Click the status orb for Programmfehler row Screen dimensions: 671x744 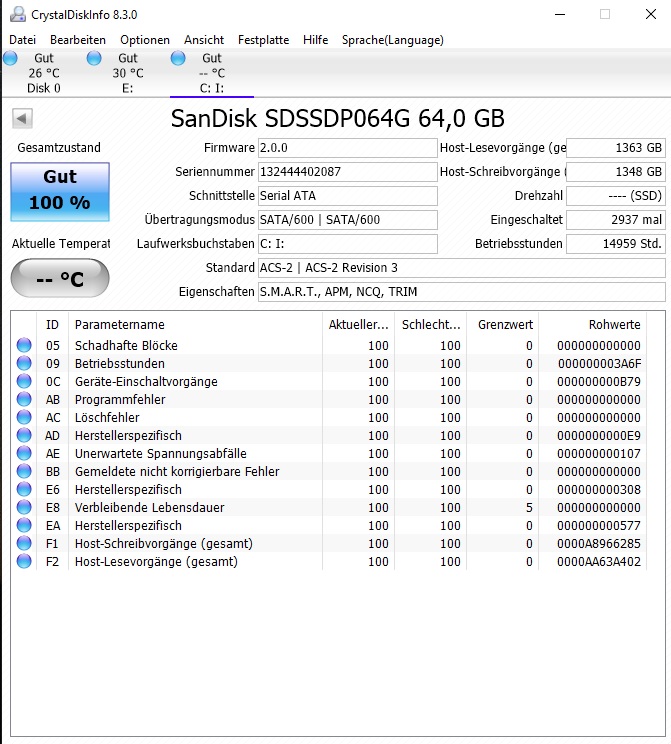[x=24, y=399]
